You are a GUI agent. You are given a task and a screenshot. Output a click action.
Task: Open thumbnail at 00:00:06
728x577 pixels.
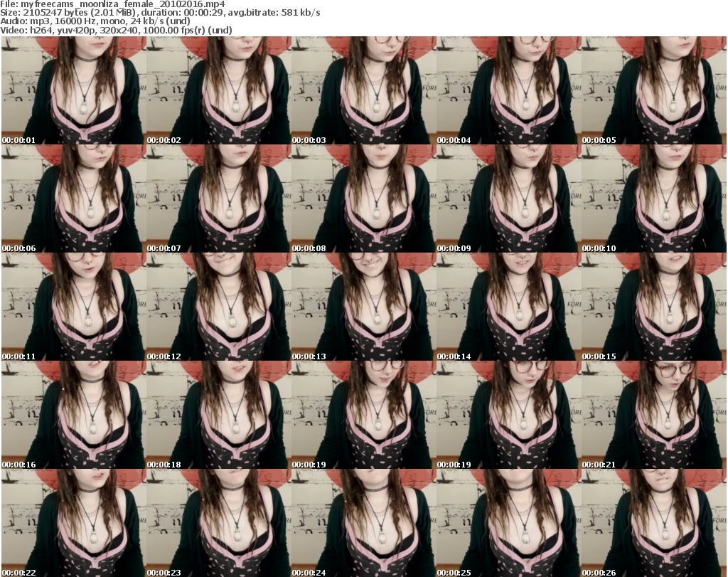tap(74, 198)
